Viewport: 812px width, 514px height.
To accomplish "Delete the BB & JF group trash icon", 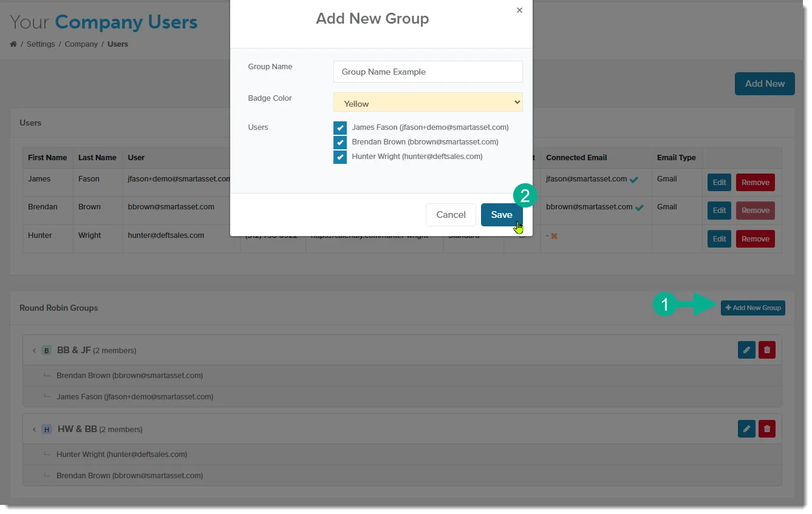I will coord(767,350).
